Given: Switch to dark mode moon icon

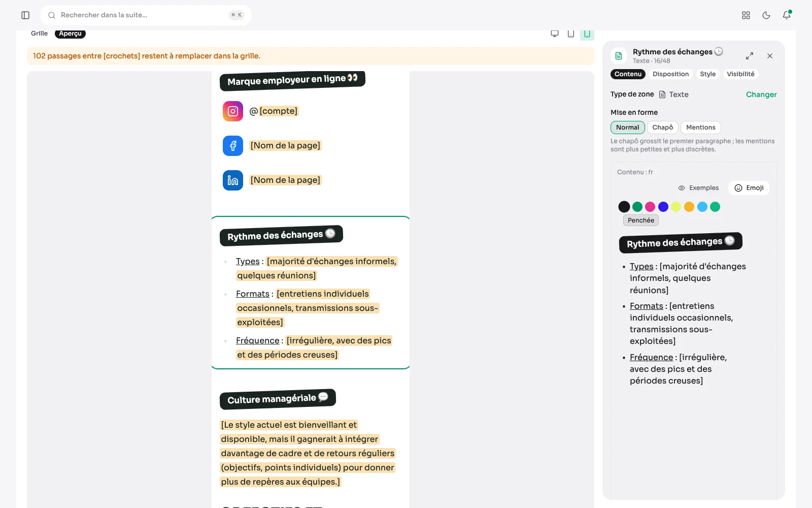Looking at the screenshot, I should coord(766,15).
